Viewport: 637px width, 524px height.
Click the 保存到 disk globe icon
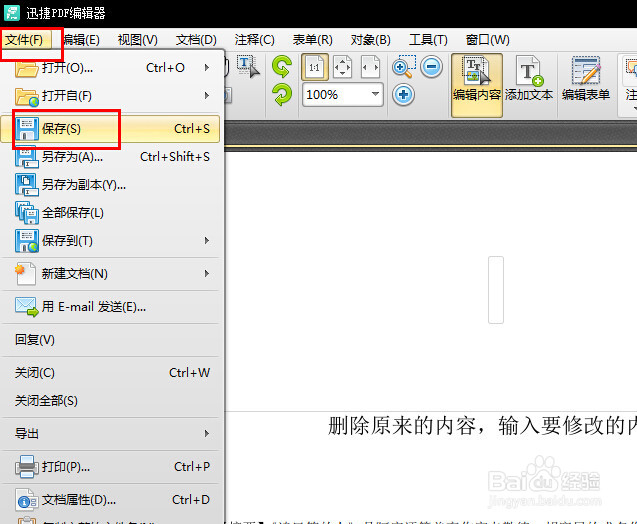(27, 241)
